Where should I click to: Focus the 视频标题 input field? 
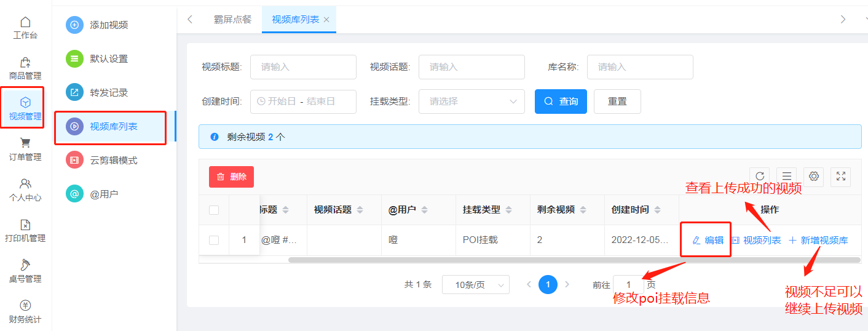303,67
